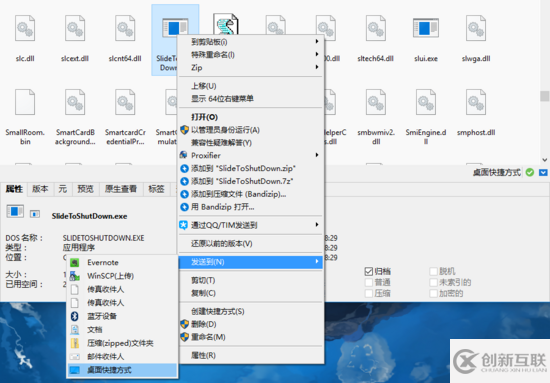Expand the 通过QQ/TIM发送到 submenu arrow
Viewport: 550px width, 383px height.
(317, 224)
